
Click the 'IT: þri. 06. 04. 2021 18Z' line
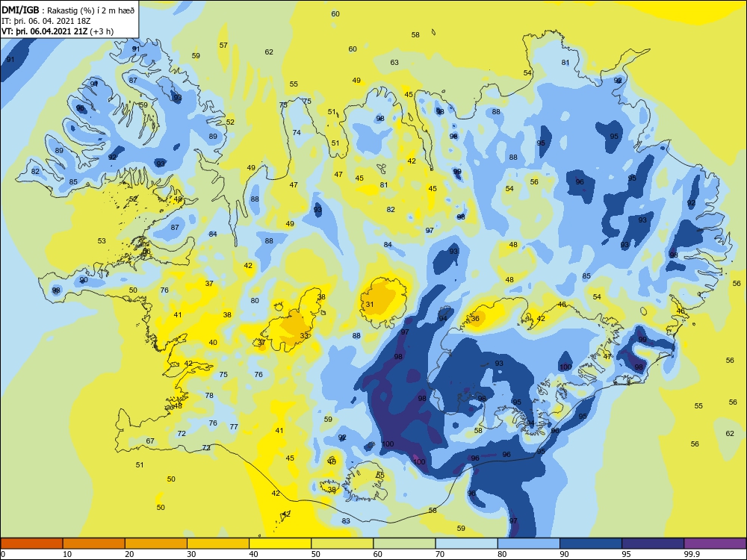pyautogui.click(x=46, y=21)
